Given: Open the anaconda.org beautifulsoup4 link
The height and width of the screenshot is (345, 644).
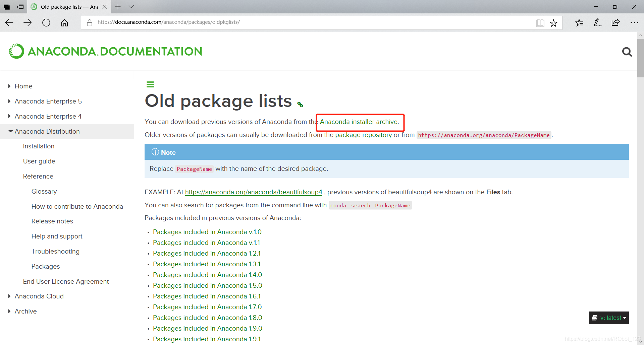Looking at the screenshot, I should pyautogui.click(x=254, y=192).
